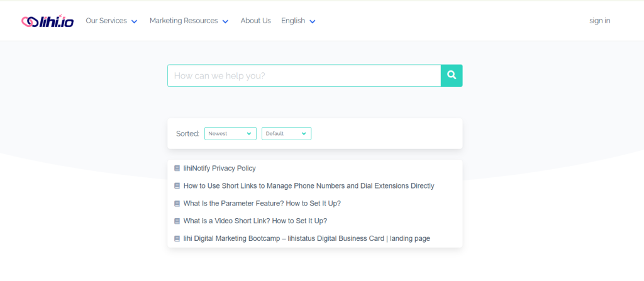The height and width of the screenshot is (281, 644).
Task: Open article on managing phone numbers with short links
Action: (x=308, y=186)
